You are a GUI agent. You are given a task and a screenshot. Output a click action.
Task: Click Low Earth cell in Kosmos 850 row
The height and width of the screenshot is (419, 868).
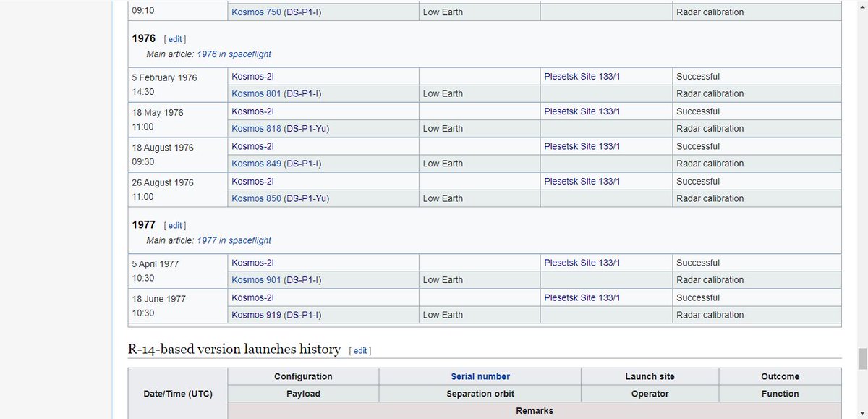[480, 199]
